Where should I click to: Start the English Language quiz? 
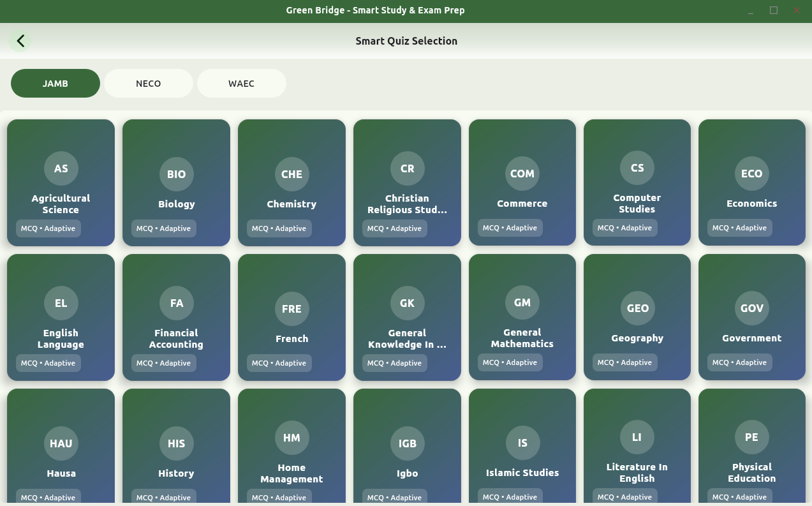tap(61, 317)
